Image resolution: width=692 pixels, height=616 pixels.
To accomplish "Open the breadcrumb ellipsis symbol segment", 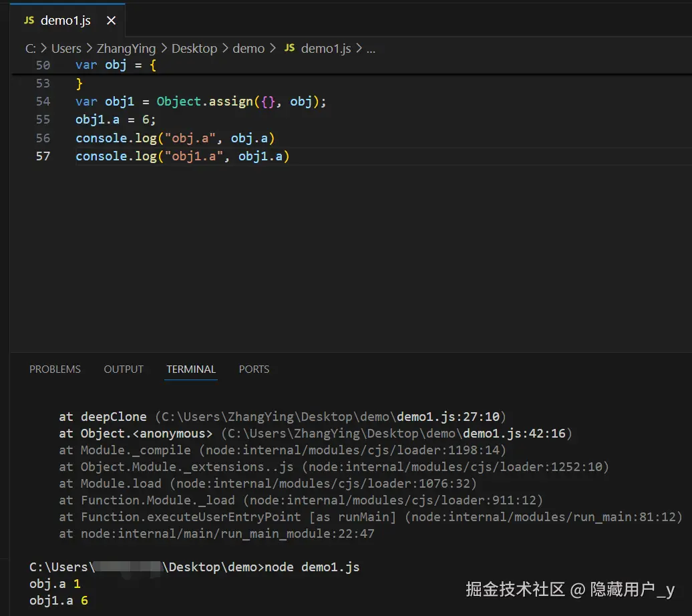I will tap(371, 49).
